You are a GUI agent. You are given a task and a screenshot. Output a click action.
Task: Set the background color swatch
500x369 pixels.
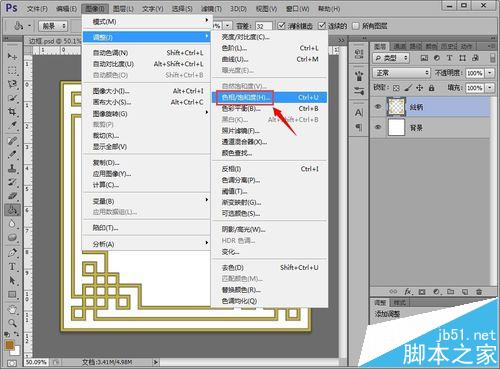16,352
